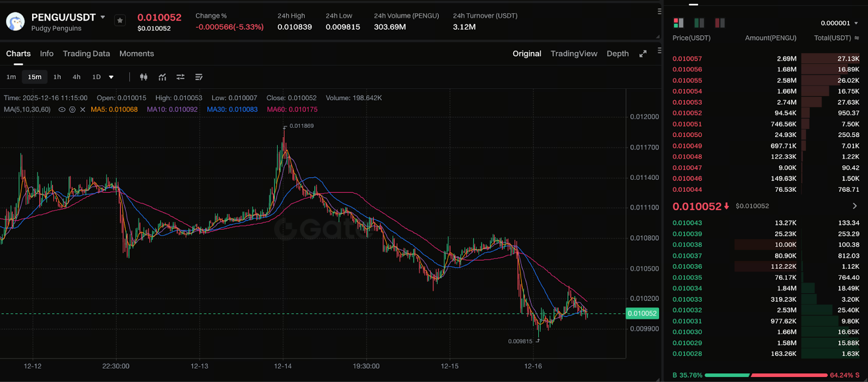Switch to the TradingView chart mode
The height and width of the screenshot is (382, 868).
point(574,54)
